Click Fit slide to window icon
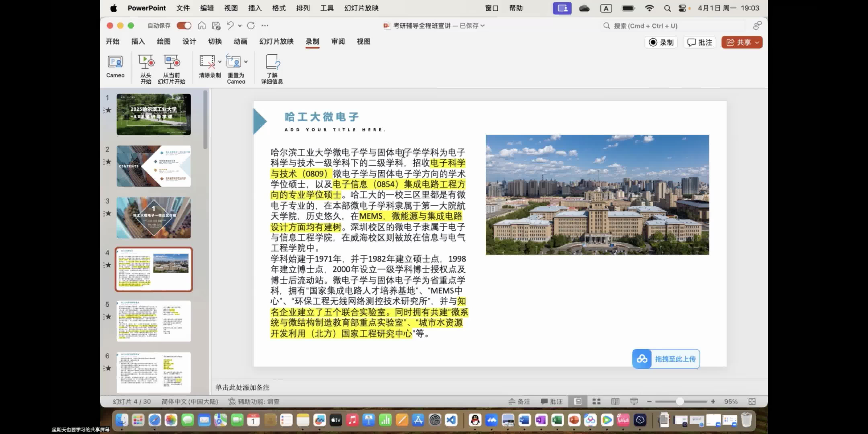The image size is (868, 434). coord(752,401)
